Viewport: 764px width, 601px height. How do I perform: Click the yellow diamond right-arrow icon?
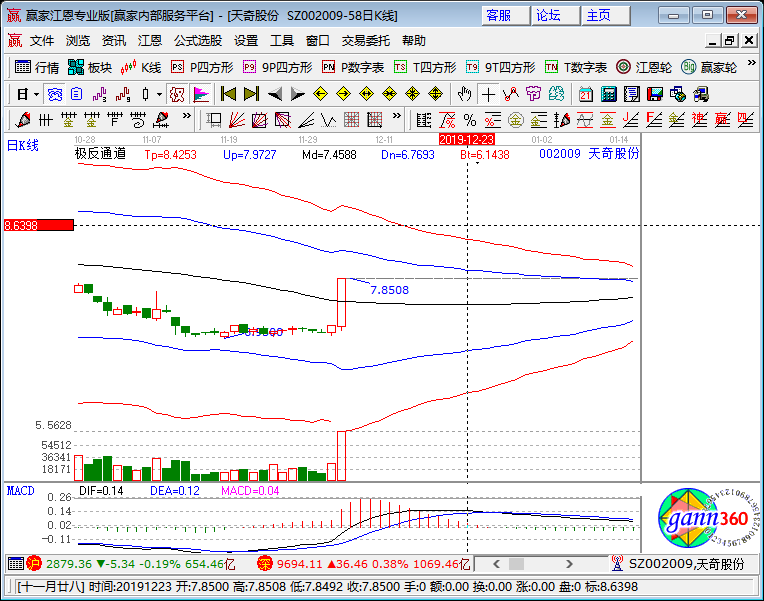(344, 94)
